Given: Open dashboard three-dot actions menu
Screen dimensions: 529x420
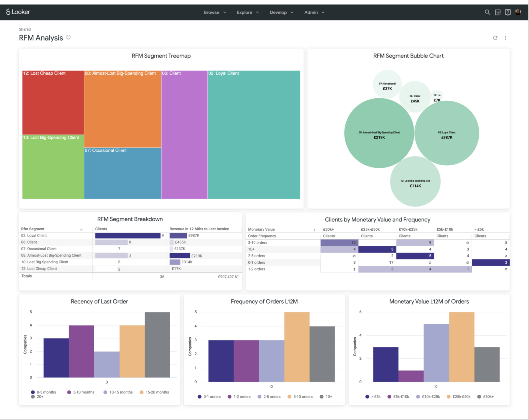Looking at the screenshot, I should point(505,38).
